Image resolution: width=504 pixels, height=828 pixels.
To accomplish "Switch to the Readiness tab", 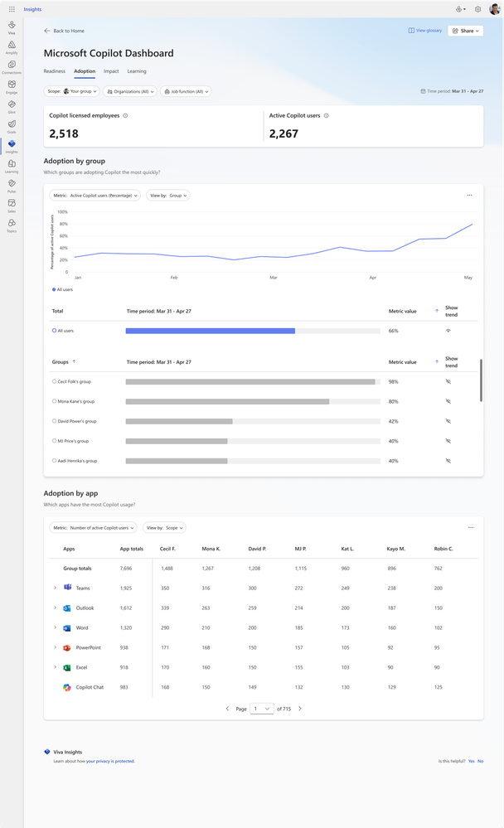I will [x=55, y=71].
